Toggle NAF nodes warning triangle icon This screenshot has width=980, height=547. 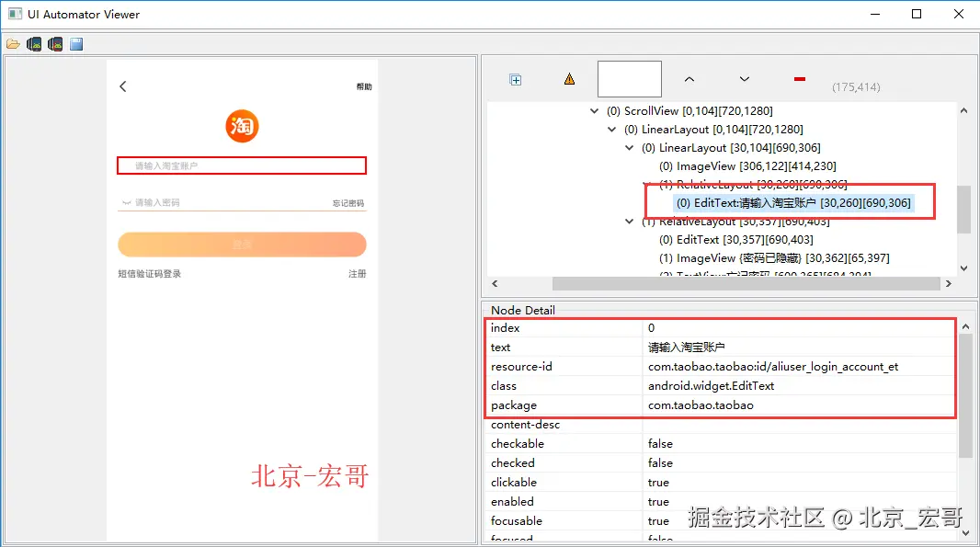[x=569, y=79]
